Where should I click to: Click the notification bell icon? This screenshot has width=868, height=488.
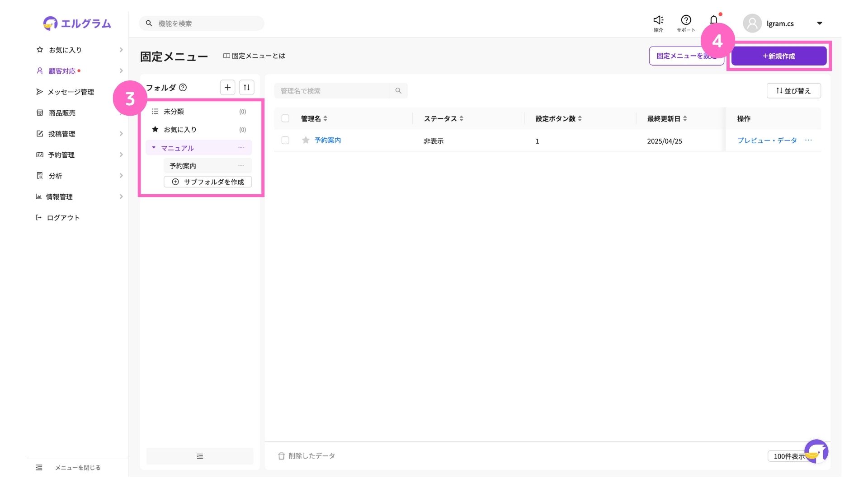(713, 20)
